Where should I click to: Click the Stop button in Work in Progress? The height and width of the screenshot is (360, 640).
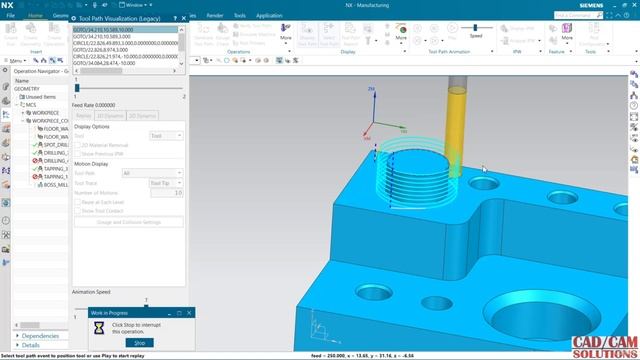(x=140, y=343)
